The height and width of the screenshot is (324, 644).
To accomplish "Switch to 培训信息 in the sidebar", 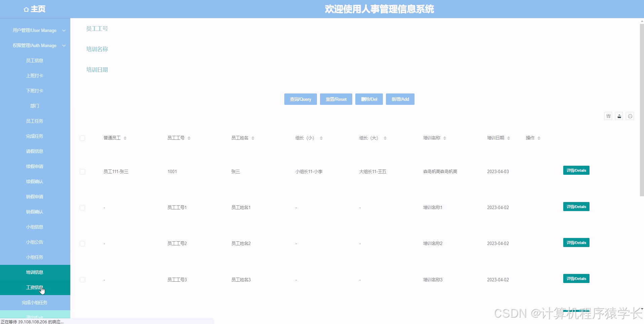I will [x=35, y=272].
